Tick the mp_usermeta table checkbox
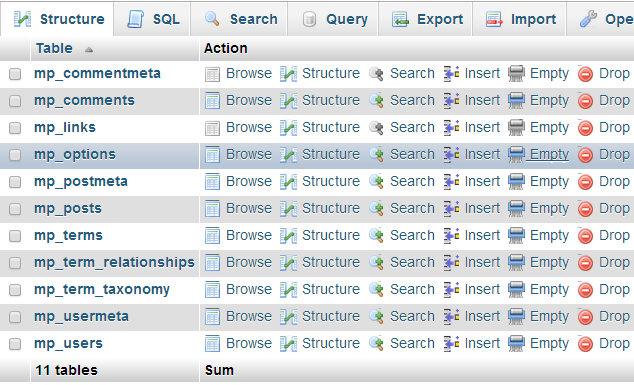634x385 pixels. point(15,317)
